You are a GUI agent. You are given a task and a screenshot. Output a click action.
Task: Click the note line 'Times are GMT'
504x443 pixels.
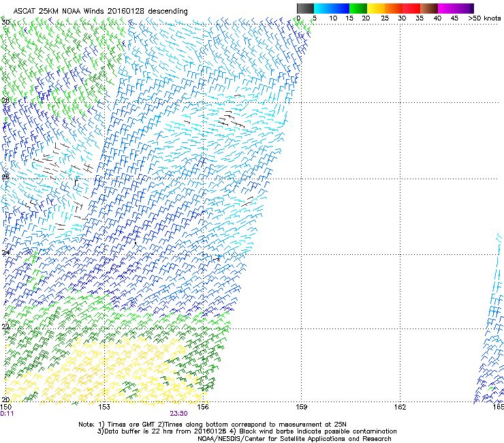click(x=131, y=425)
